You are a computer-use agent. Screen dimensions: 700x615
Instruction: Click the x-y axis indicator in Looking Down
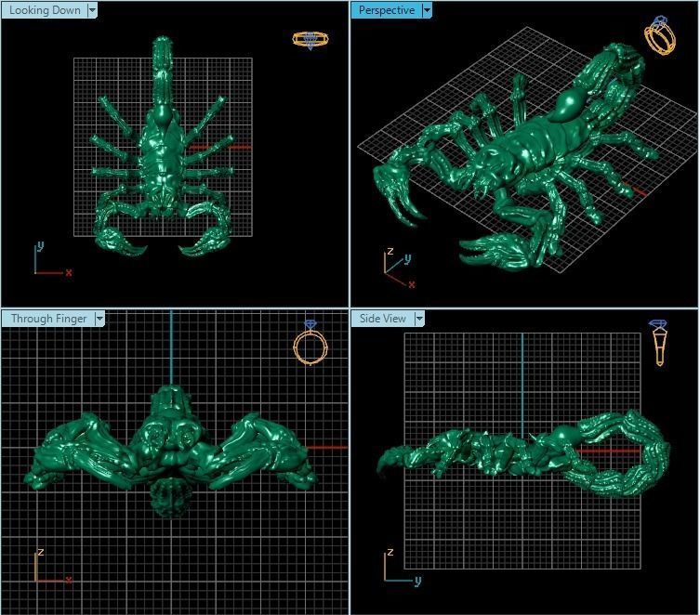(x=53, y=259)
